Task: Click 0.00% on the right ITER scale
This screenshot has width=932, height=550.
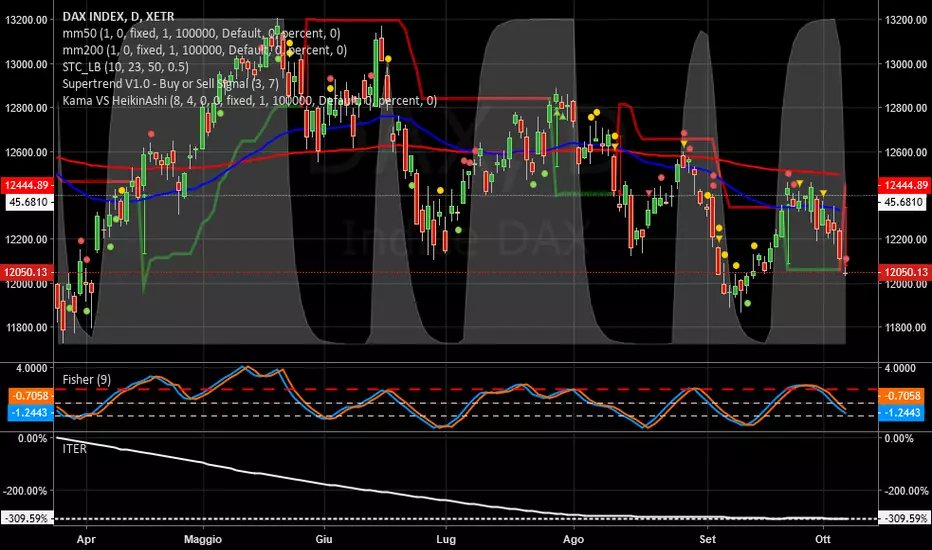Action: [x=899, y=439]
